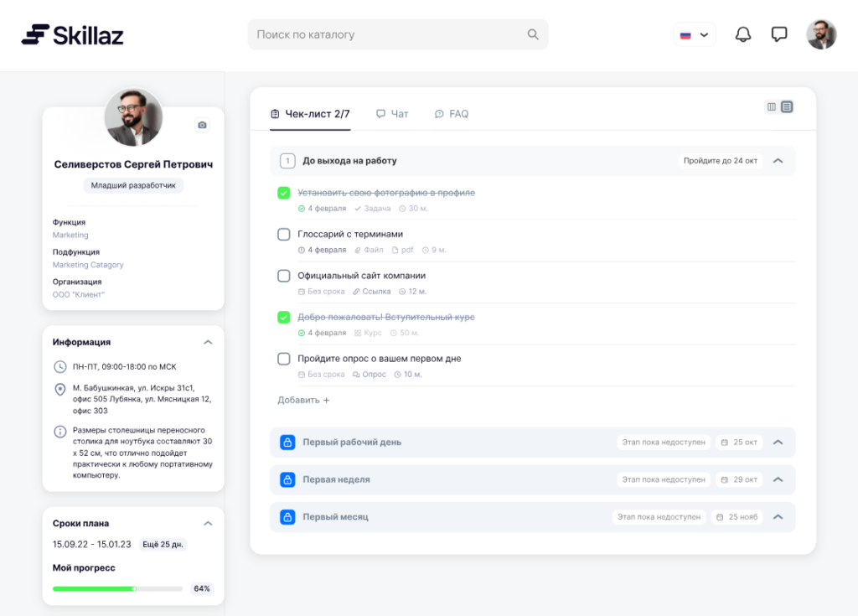Click the Skillaz logo

coord(72,35)
